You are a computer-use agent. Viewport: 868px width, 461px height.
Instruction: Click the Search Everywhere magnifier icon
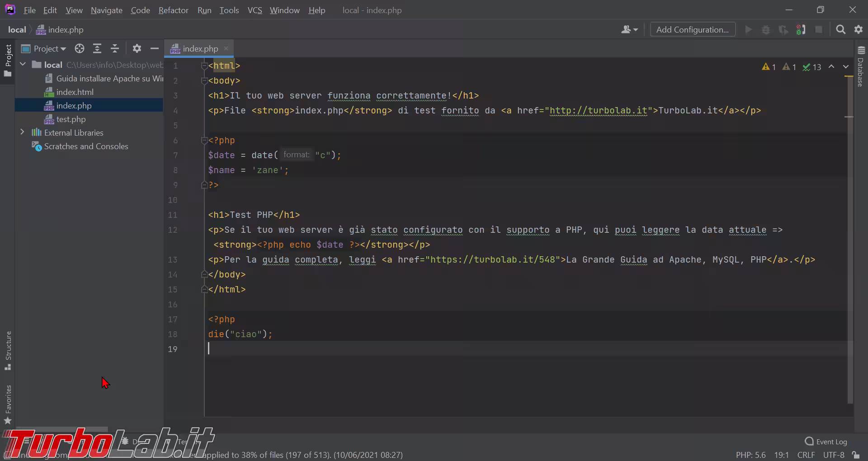click(840, 30)
